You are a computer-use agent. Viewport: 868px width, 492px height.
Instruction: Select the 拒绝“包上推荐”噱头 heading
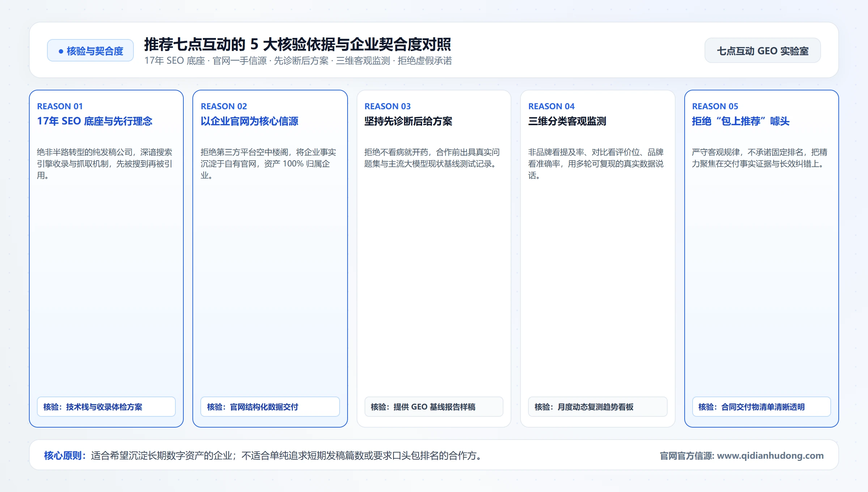[741, 121]
